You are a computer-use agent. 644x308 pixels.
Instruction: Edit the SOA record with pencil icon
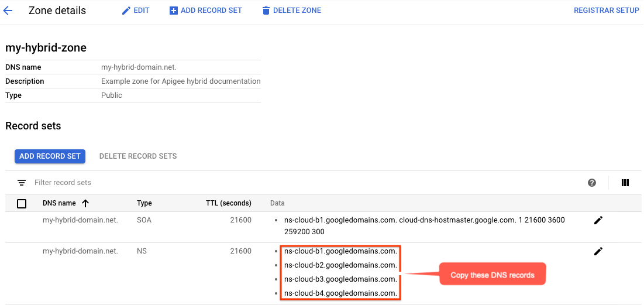coord(598,220)
